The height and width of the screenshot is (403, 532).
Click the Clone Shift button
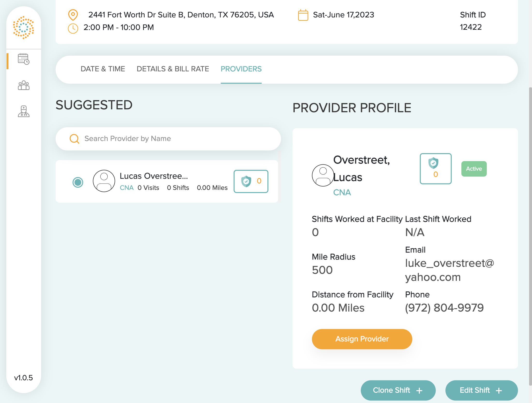click(x=398, y=390)
